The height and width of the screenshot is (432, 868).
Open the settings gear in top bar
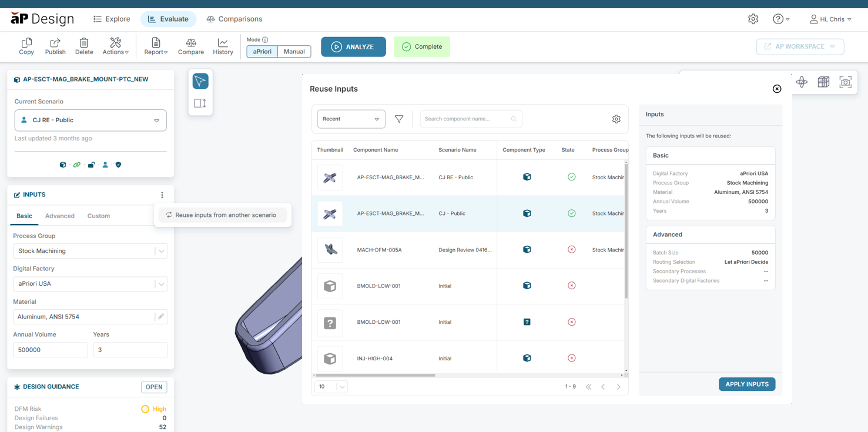point(753,19)
